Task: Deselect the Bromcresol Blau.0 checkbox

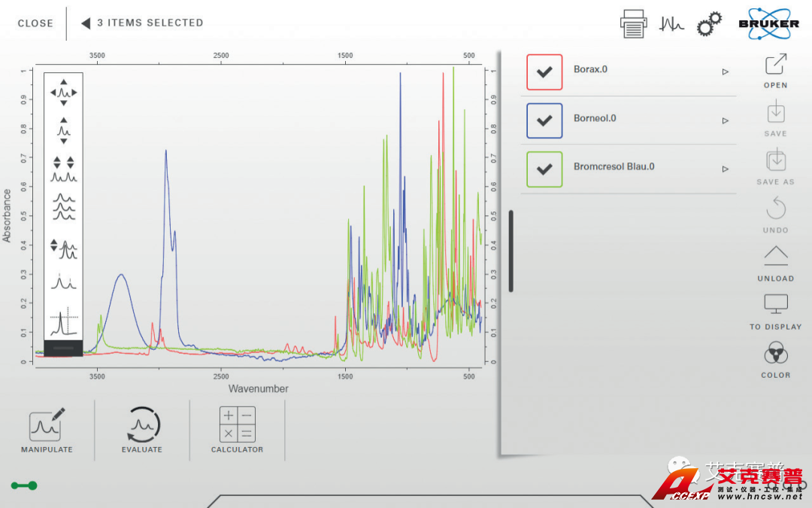Action: tap(545, 169)
